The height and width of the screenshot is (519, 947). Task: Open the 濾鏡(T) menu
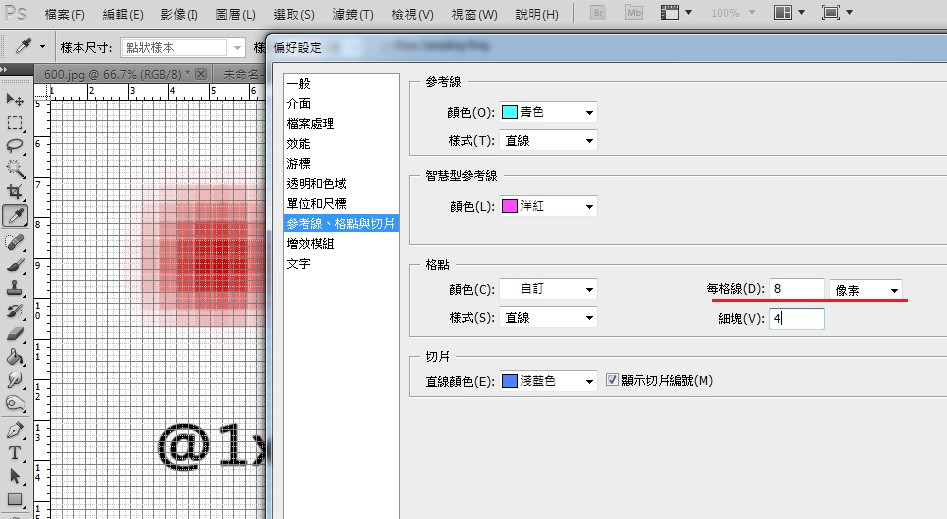pos(353,15)
